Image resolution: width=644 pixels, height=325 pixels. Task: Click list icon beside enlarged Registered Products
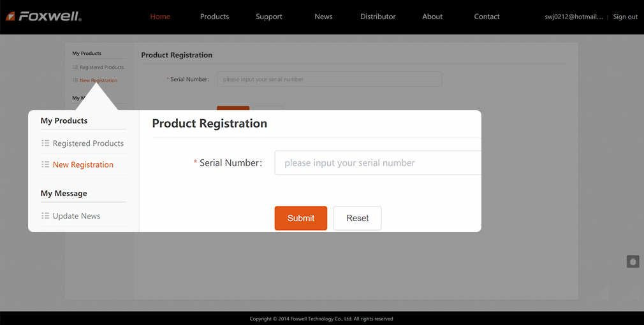pos(45,143)
